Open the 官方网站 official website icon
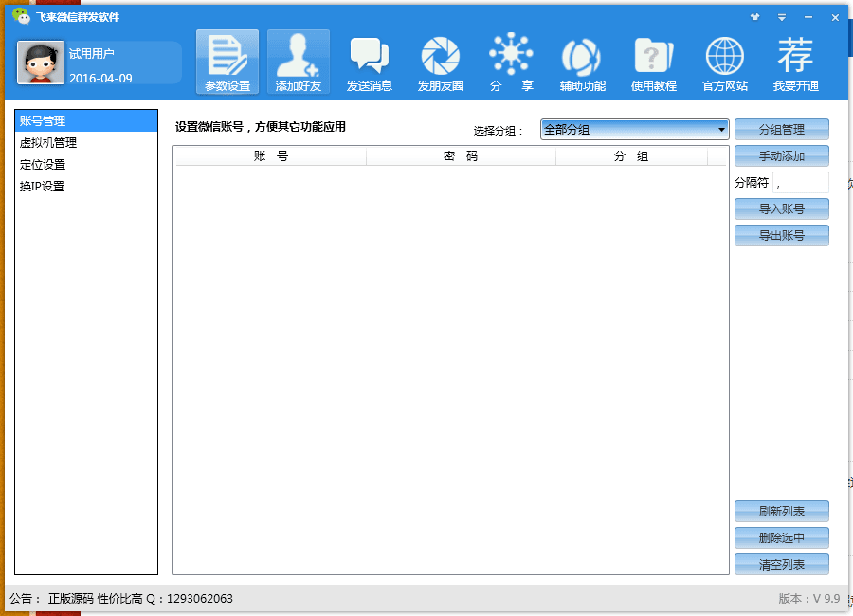853x616 pixels. [x=725, y=62]
